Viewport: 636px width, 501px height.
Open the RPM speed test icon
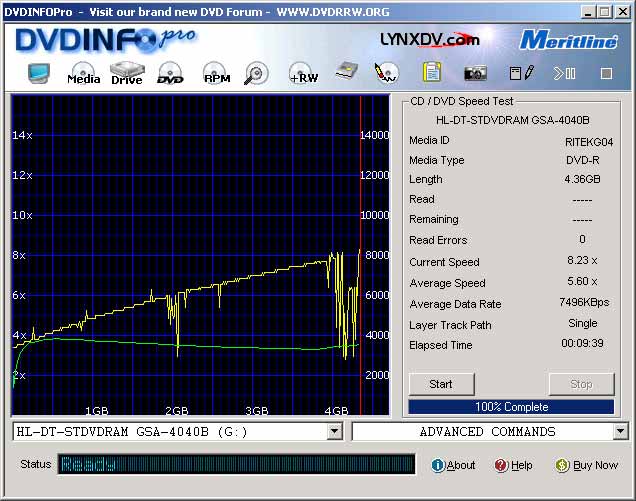(217, 73)
